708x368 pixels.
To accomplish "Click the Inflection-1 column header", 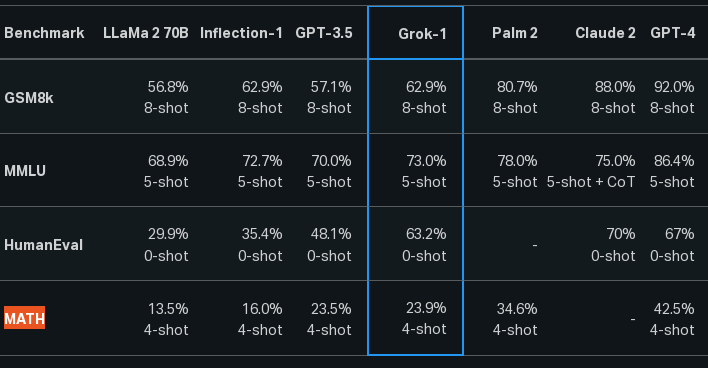I will 241,33.
